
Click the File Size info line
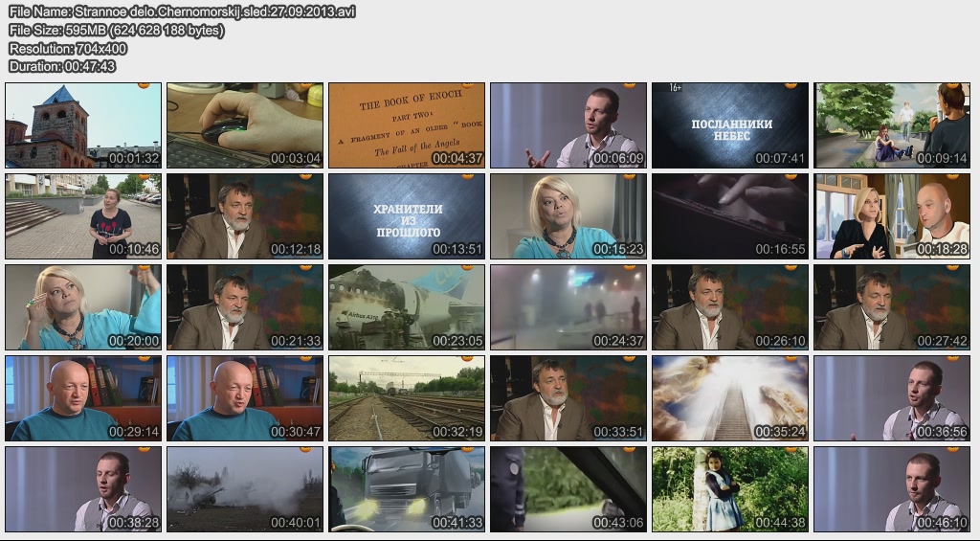116,31
